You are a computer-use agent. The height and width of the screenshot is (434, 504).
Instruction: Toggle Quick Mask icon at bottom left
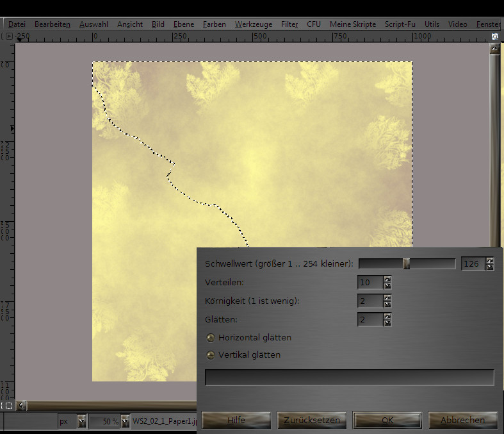[x=8, y=406]
